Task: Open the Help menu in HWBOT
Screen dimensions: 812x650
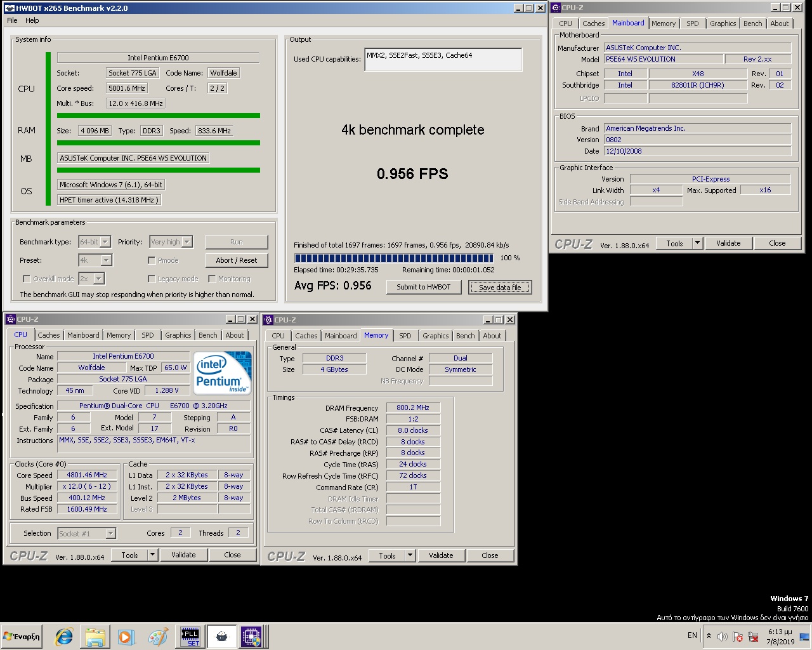Action: pos(32,20)
